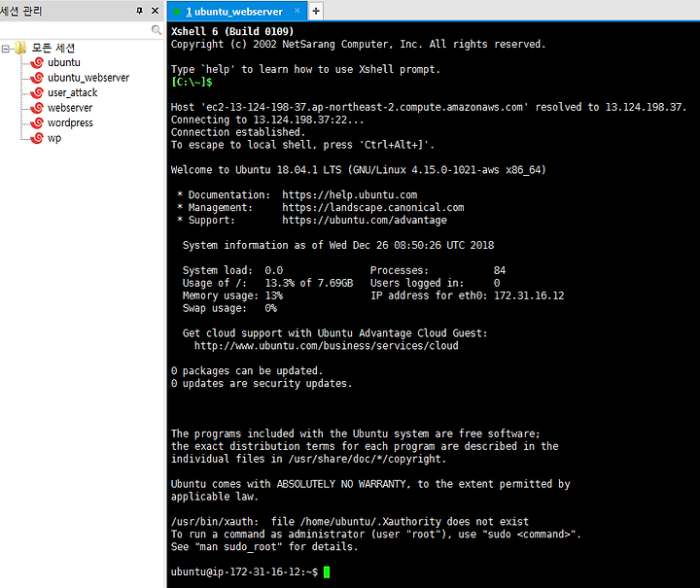The height and width of the screenshot is (588, 700).
Task: Select the wordpress session label
Action: click(x=70, y=122)
